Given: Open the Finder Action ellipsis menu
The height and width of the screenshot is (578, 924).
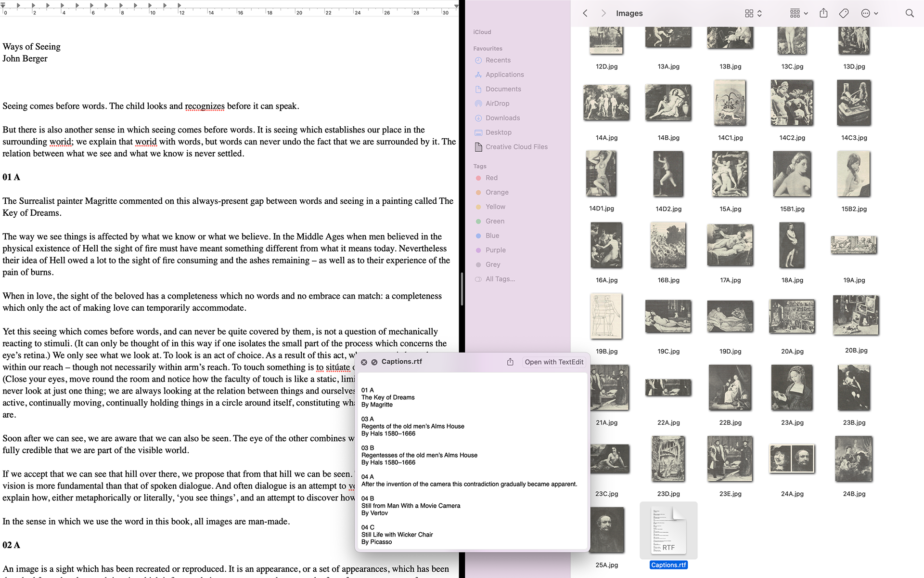Looking at the screenshot, I should (x=869, y=13).
